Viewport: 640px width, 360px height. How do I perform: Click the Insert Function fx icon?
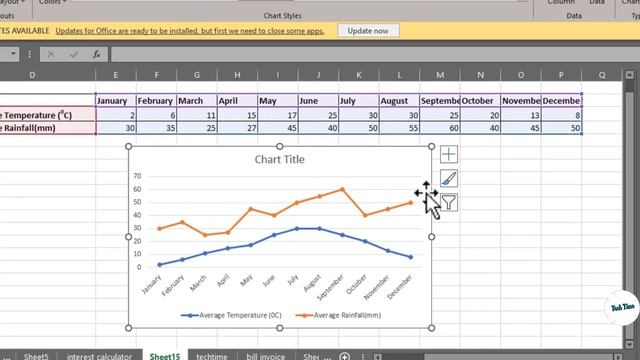click(97, 54)
